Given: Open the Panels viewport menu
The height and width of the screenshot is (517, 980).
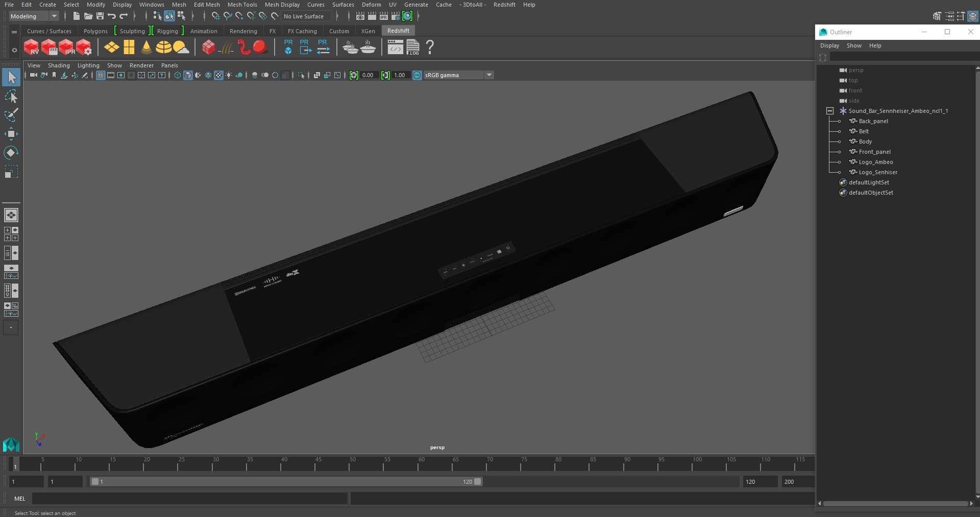Looking at the screenshot, I should 169,65.
